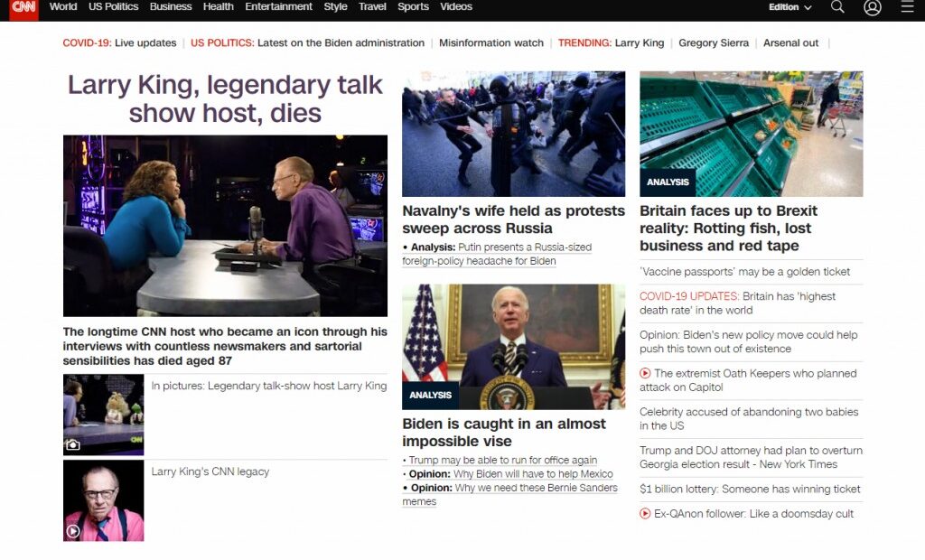This screenshot has height=560, width=925.
Task: Open opinion Why we need these Bernie Sanders memes
Action: pos(509,494)
